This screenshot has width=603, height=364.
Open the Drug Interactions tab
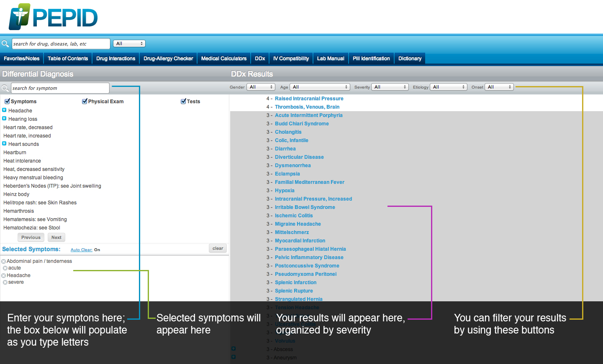point(115,59)
